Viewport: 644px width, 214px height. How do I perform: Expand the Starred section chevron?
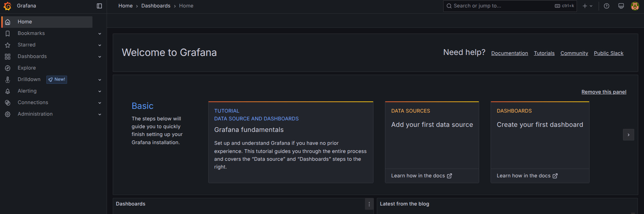[100, 45]
